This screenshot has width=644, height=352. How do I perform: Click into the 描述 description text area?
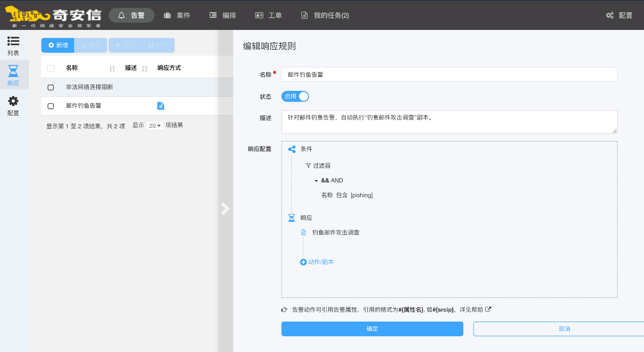click(449, 122)
